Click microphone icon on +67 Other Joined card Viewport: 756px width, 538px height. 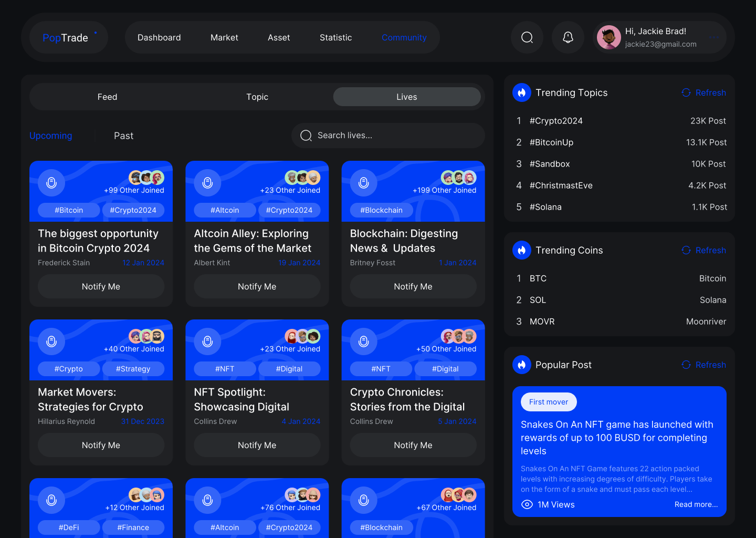point(364,500)
